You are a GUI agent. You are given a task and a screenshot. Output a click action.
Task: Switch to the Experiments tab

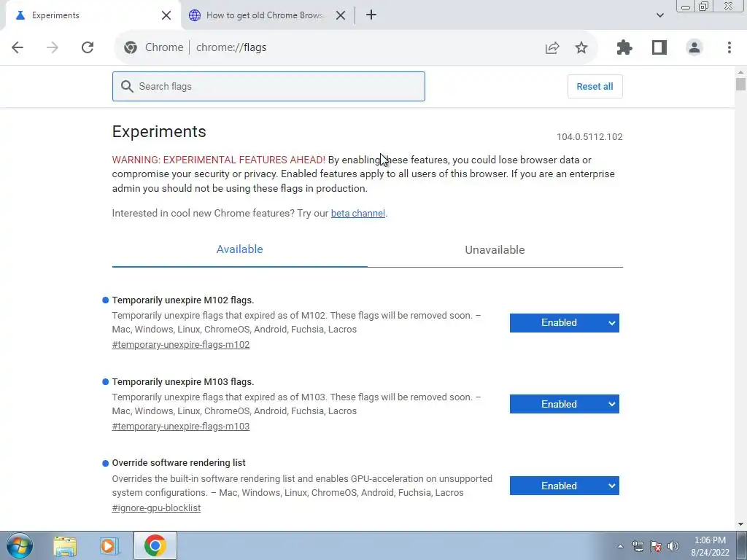coord(93,15)
